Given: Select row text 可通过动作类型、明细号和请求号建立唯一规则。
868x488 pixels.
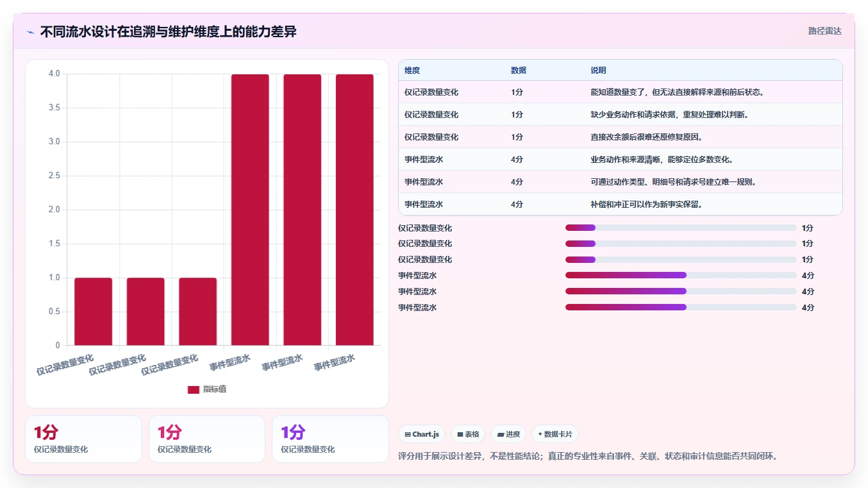Looking at the screenshot, I should [674, 182].
